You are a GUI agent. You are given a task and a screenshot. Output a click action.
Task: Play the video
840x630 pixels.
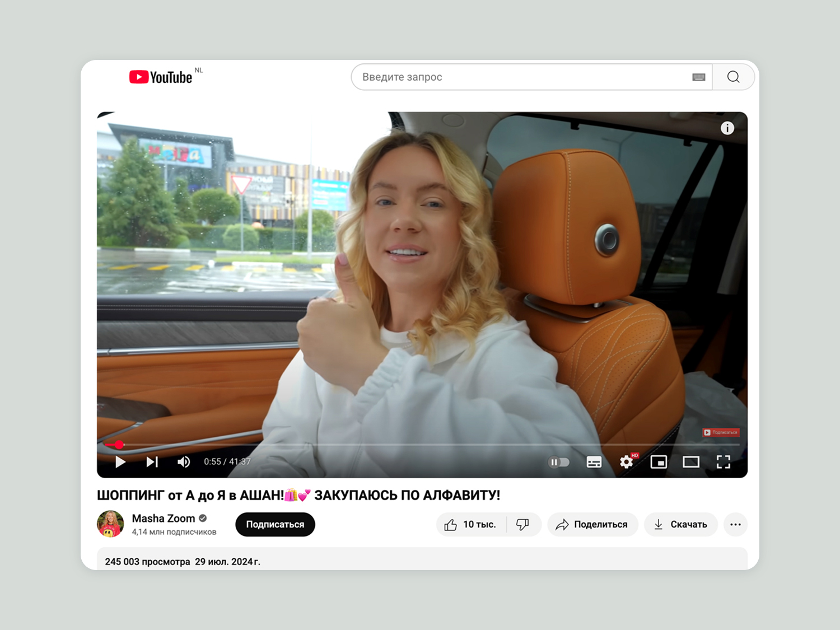[x=120, y=462]
